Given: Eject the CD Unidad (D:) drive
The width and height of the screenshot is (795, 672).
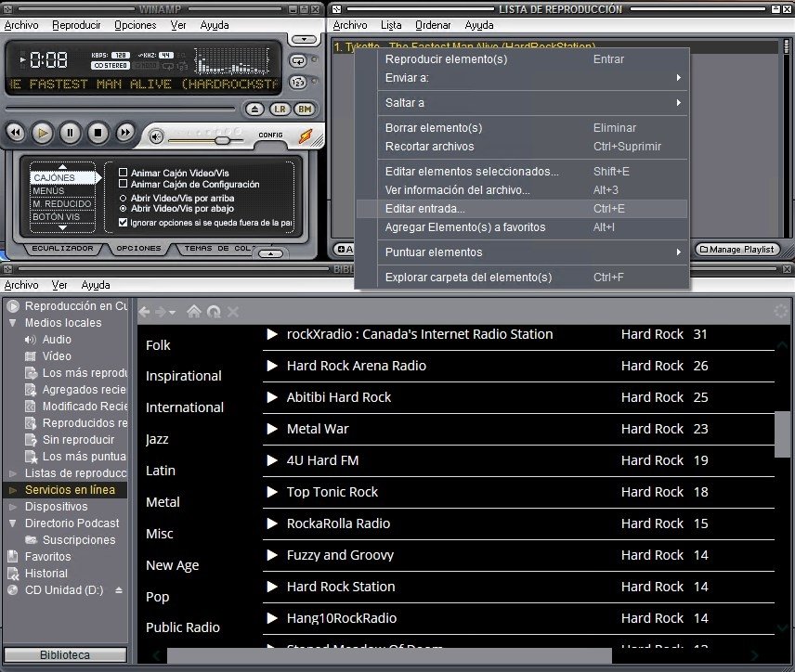Looking at the screenshot, I should (119, 590).
